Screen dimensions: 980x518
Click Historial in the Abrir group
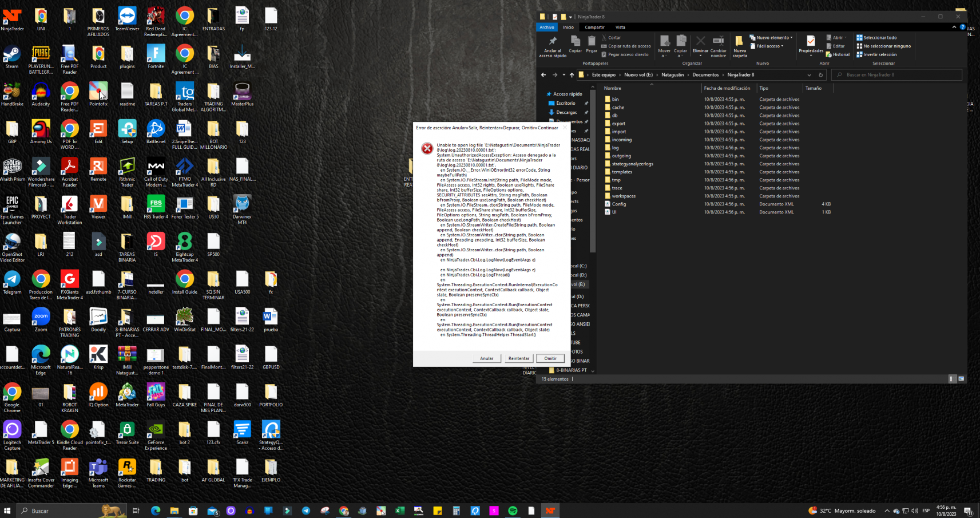(838, 55)
